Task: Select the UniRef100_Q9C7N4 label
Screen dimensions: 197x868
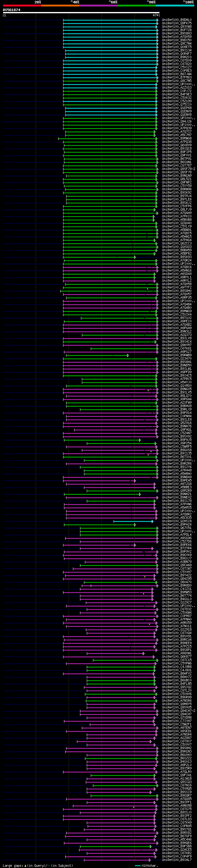Action: [x=176, y=43]
